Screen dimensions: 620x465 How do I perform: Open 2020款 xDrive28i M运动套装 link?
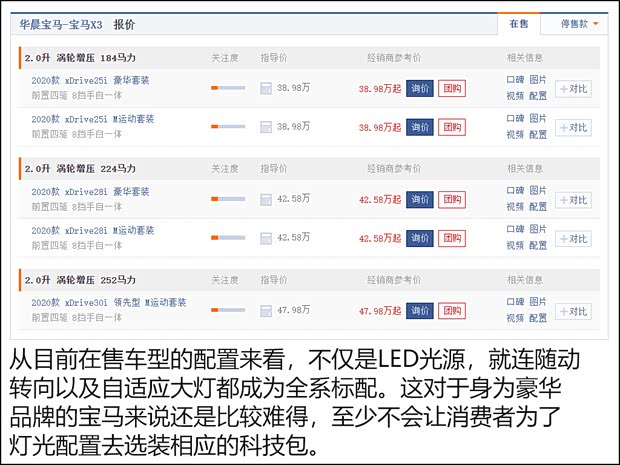[93, 231]
